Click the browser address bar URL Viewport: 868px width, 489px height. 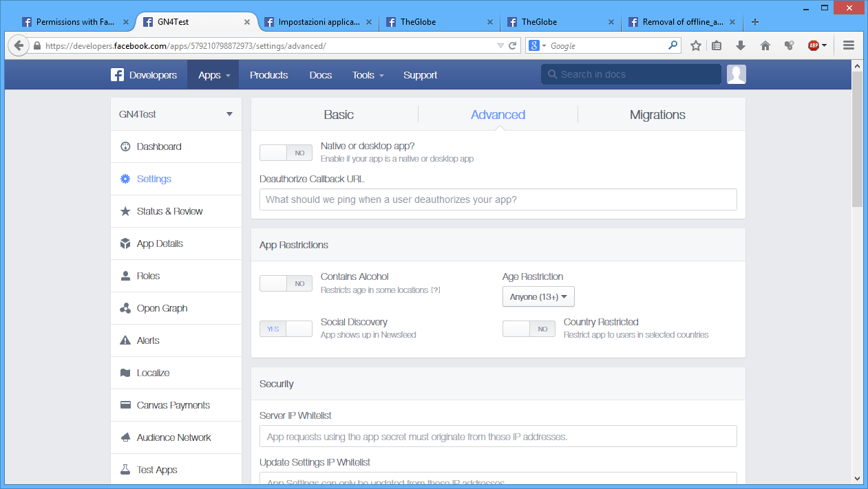click(186, 46)
